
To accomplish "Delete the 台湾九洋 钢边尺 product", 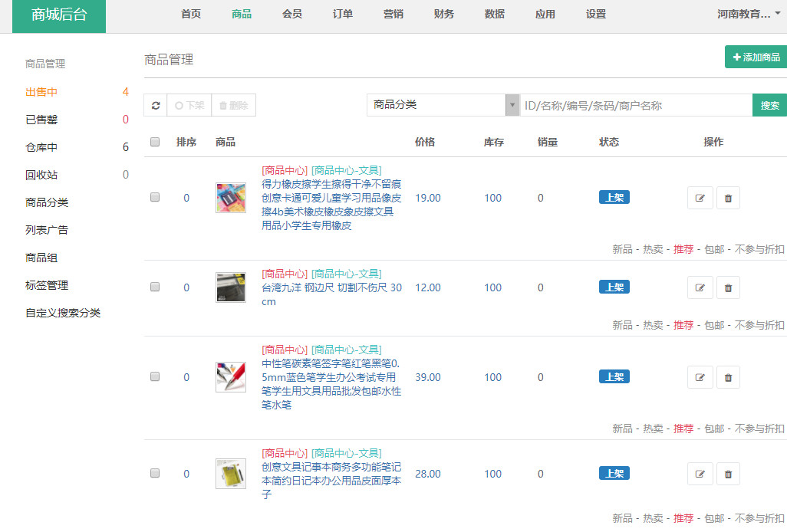I will click(x=728, y=287).
